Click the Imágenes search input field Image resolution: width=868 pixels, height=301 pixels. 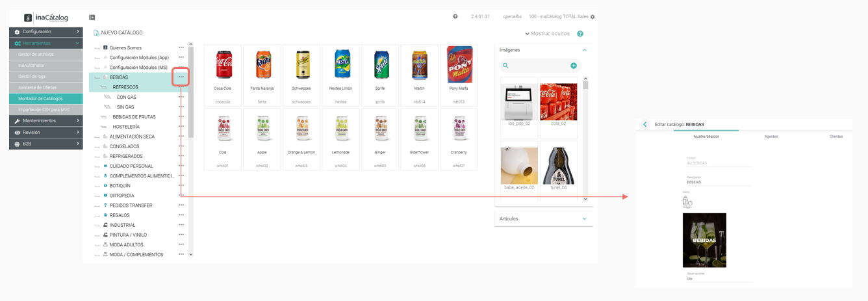[539, 66]
